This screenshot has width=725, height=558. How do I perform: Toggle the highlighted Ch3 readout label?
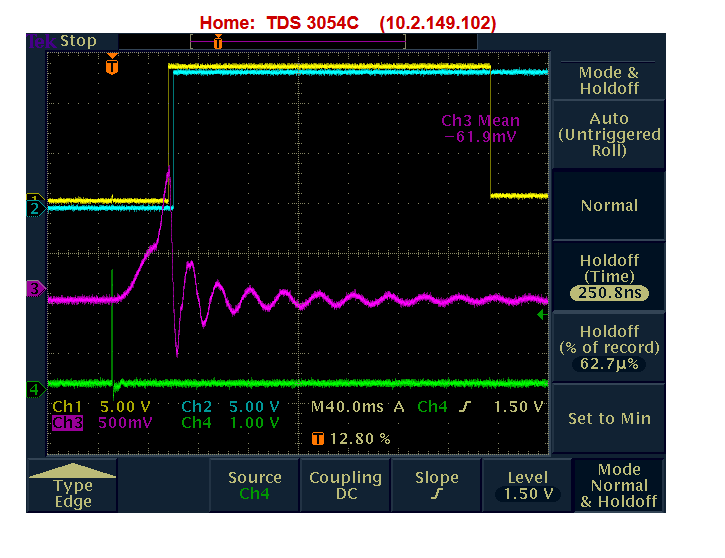point(68,422)
